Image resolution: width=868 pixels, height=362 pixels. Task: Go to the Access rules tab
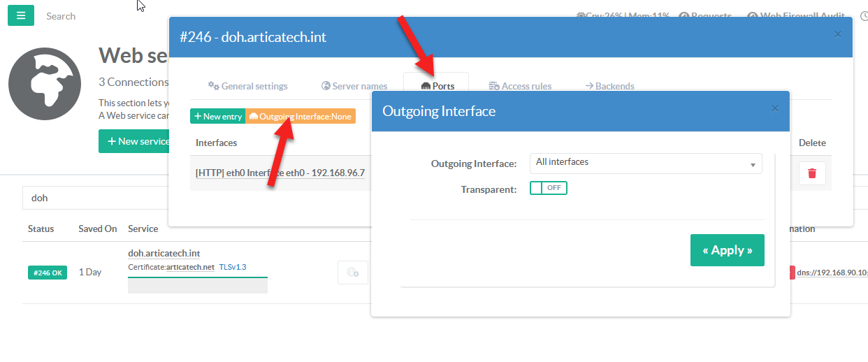pyautogui.click(x=519, y=86)
